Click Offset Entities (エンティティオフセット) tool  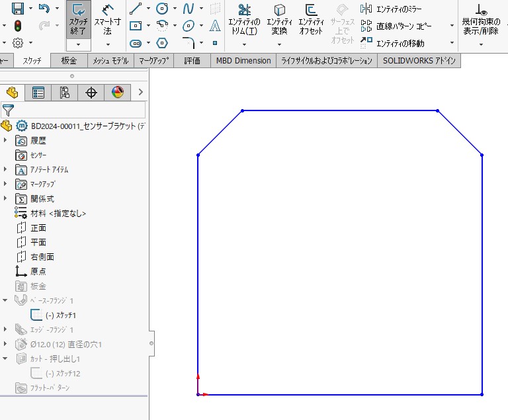point(311,19)
